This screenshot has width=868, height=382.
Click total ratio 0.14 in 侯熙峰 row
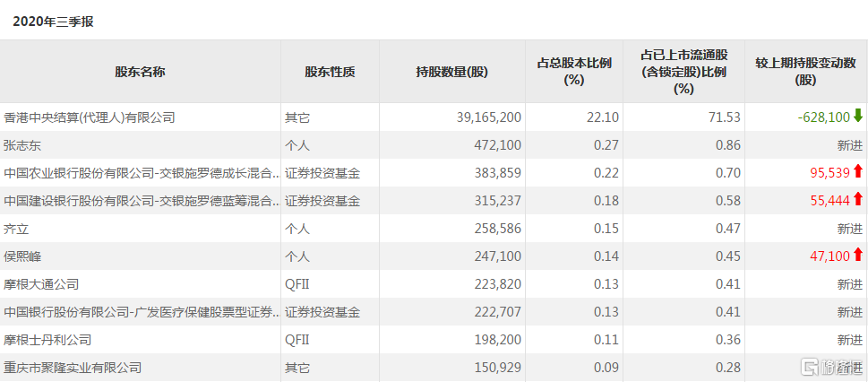tap(607, 256)
